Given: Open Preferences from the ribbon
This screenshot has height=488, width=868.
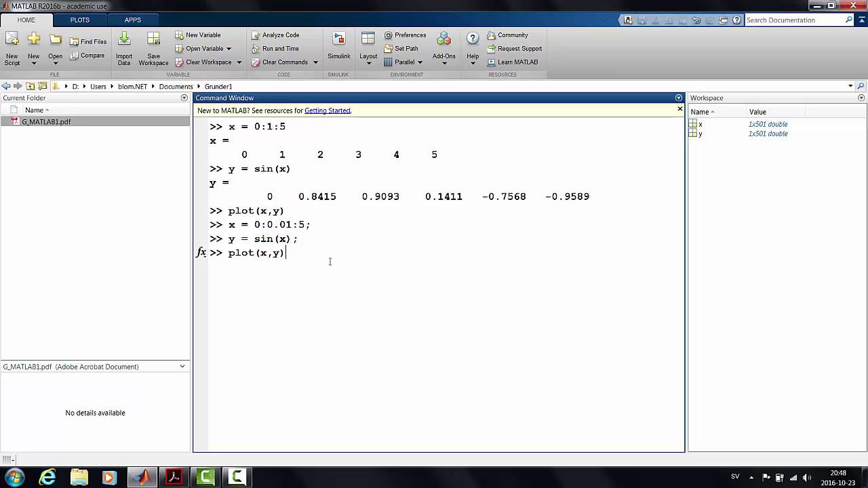Looking at the screenshot, I should click(405, 35).
